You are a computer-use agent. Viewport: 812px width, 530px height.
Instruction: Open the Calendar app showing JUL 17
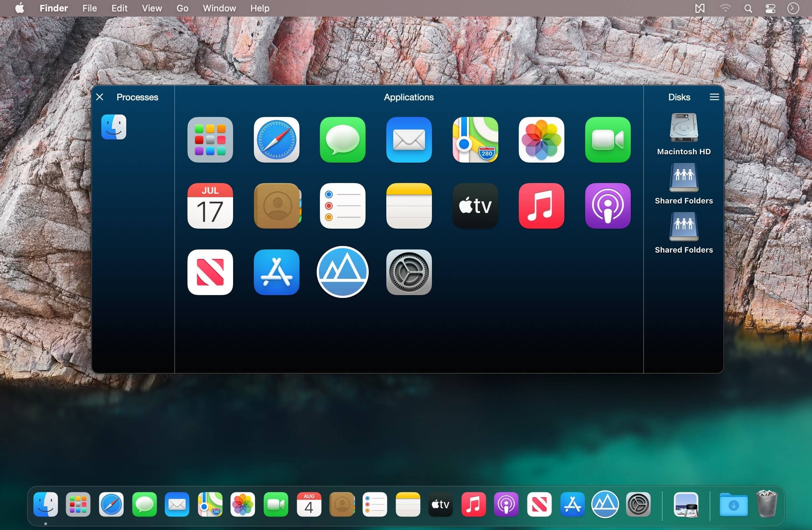tap(210, 206)
